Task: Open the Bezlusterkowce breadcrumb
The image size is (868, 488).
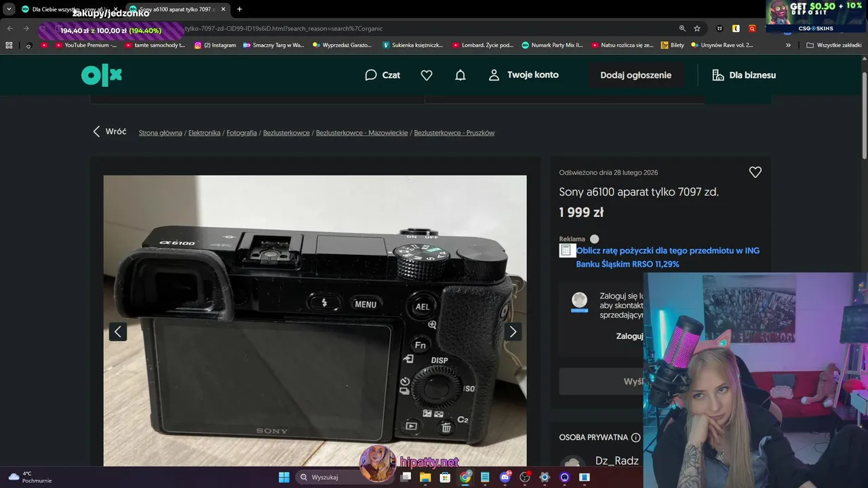Action: tap(286, 133)
